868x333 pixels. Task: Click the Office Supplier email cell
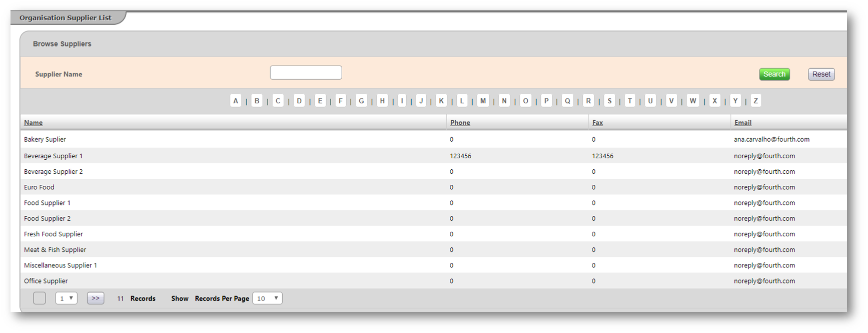[x=764, y=281]
